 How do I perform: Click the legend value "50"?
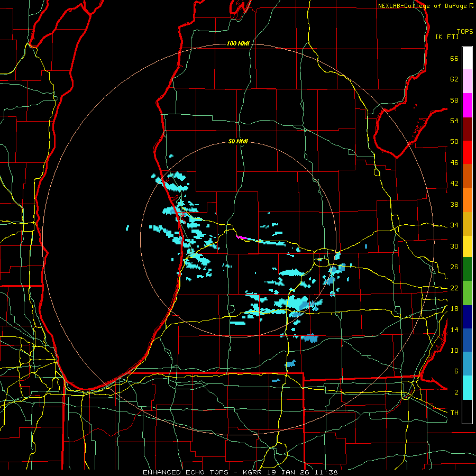[454, 141]
